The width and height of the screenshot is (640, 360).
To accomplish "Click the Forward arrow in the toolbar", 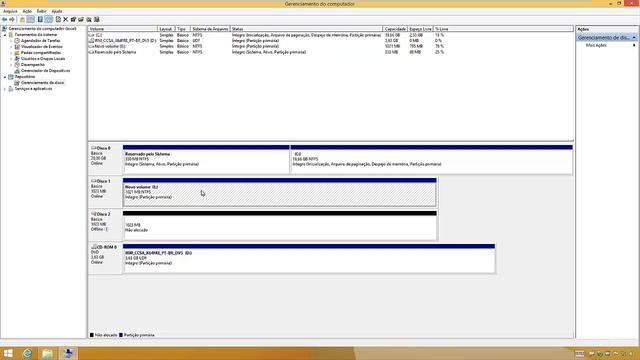I will 12,20.
